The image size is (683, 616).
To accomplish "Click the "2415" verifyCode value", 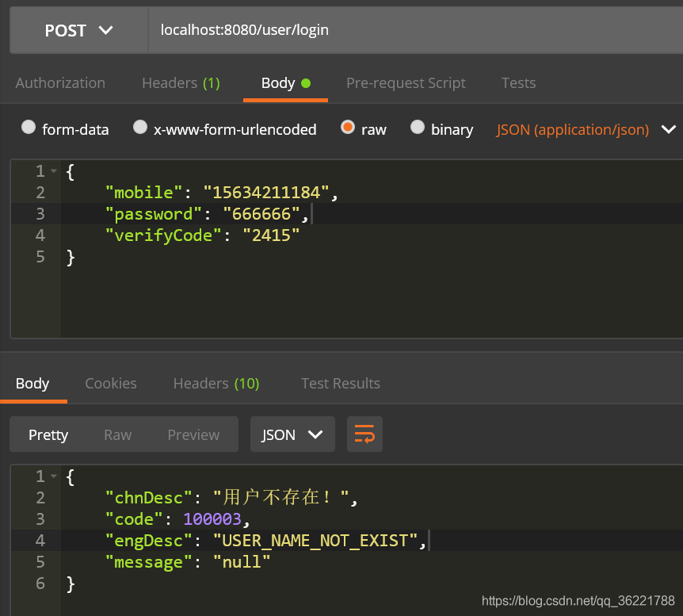I will [271, 235].
